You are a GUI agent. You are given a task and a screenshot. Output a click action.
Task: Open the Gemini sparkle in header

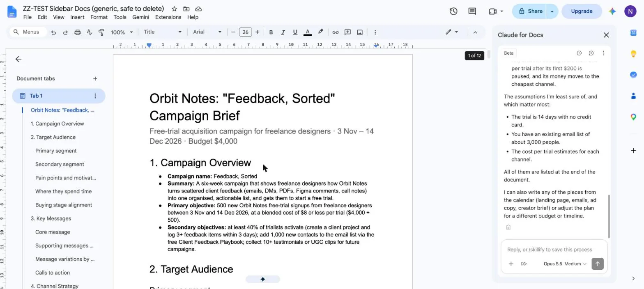612,11
